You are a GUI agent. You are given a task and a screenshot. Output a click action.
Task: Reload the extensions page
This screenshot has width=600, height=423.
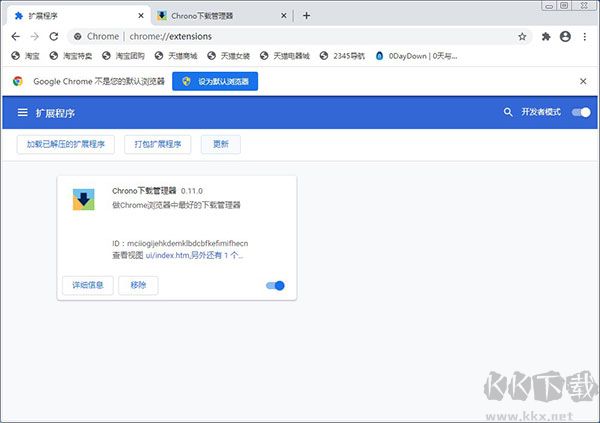pyautogui.click(x=56, y=36)
